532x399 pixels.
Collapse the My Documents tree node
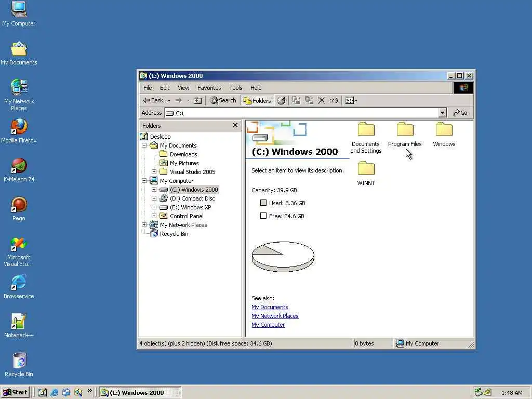[x=144, y=145]
